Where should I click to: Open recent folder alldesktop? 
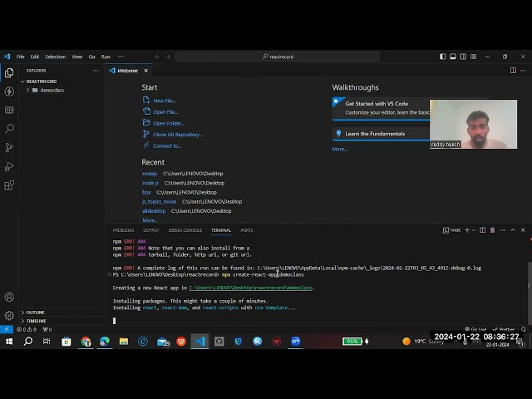click(x=154, y=211)
